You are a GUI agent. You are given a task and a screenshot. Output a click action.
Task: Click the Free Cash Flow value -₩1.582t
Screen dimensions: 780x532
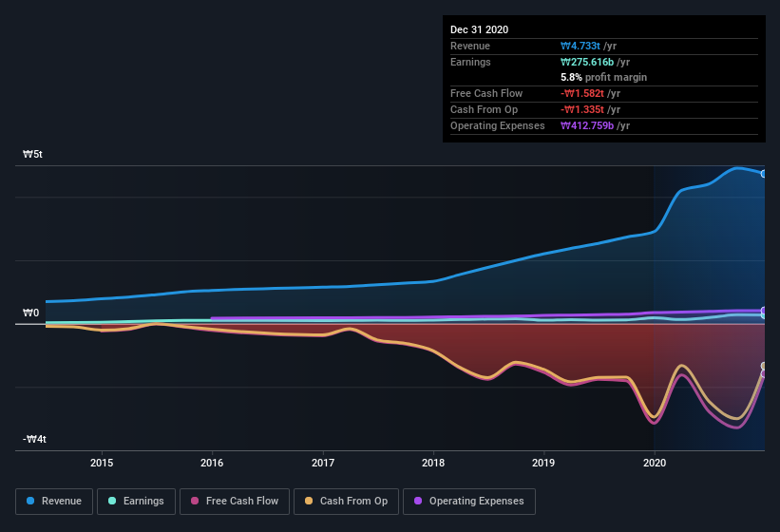click(x=582, y=93)
